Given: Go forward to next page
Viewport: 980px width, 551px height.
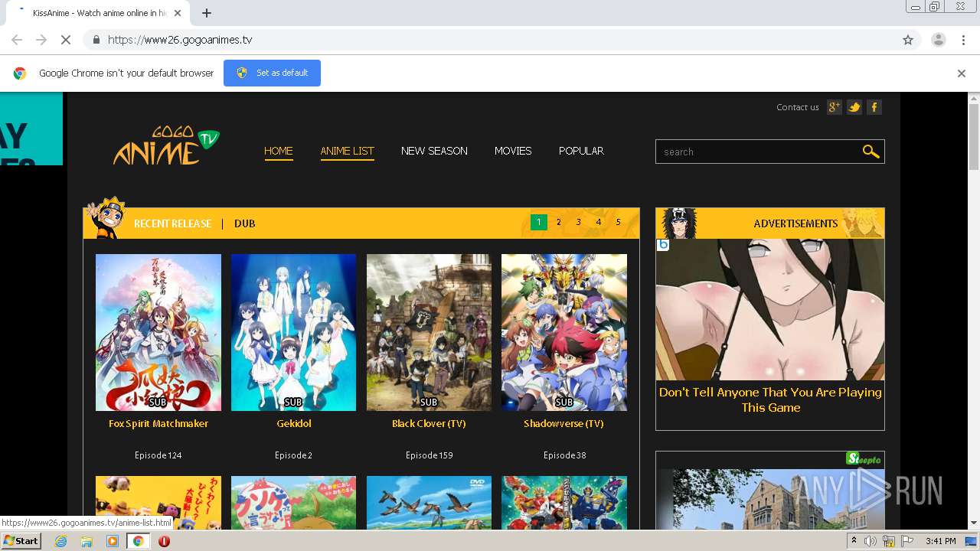Looking at the screenshot, I should pyautogui.click(x=41, y=40).
